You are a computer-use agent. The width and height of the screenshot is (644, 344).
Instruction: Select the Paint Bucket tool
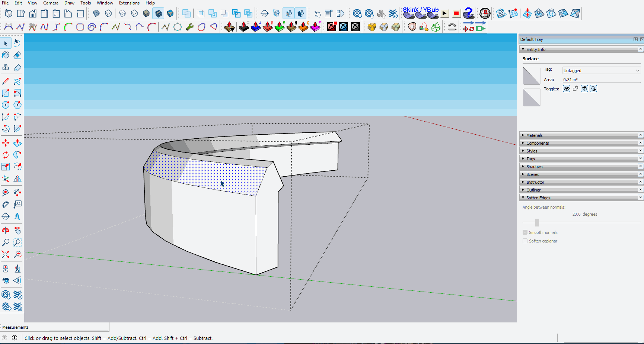coord(6,55)
